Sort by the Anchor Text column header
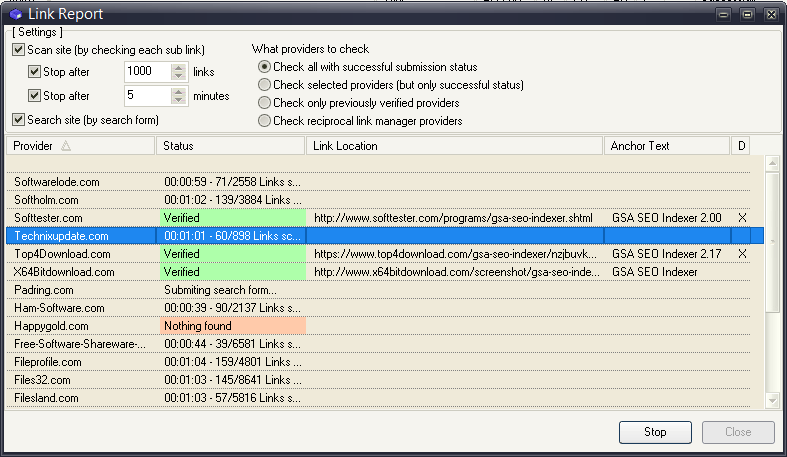The width and height of the screenshot is (787, 457). (x=667, y=146)
